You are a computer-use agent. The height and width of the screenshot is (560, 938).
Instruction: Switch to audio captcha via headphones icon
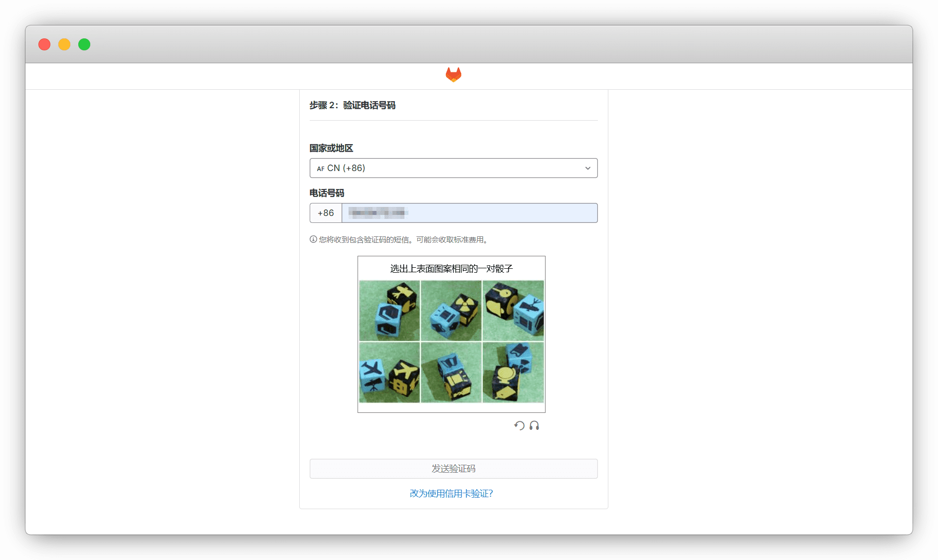(x=534, y=425)
